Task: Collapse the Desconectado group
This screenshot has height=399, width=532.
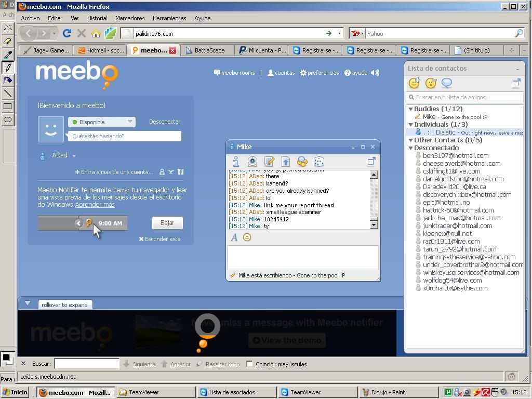Action: coord(410,148)
